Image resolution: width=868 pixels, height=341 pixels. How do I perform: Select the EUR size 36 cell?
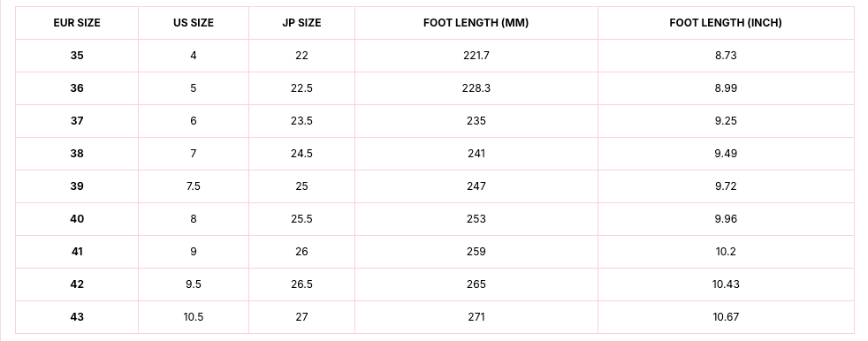click(x=77, y=88)
